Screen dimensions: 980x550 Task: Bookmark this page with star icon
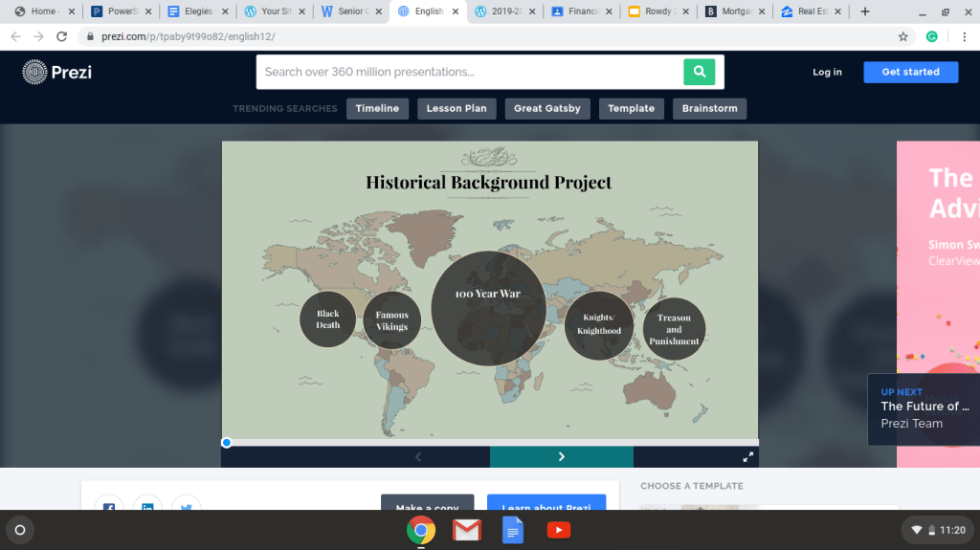(902, 36)
